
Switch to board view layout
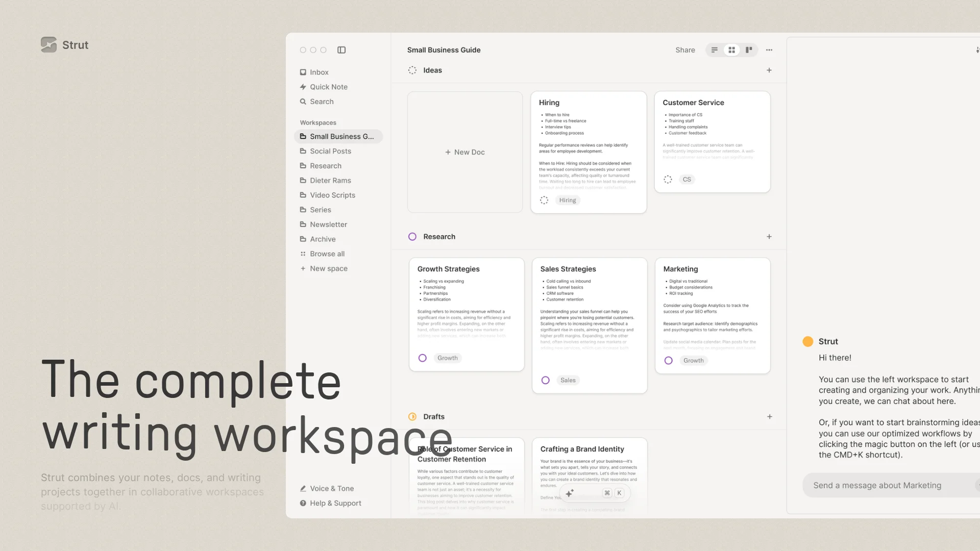pos(749,50)
